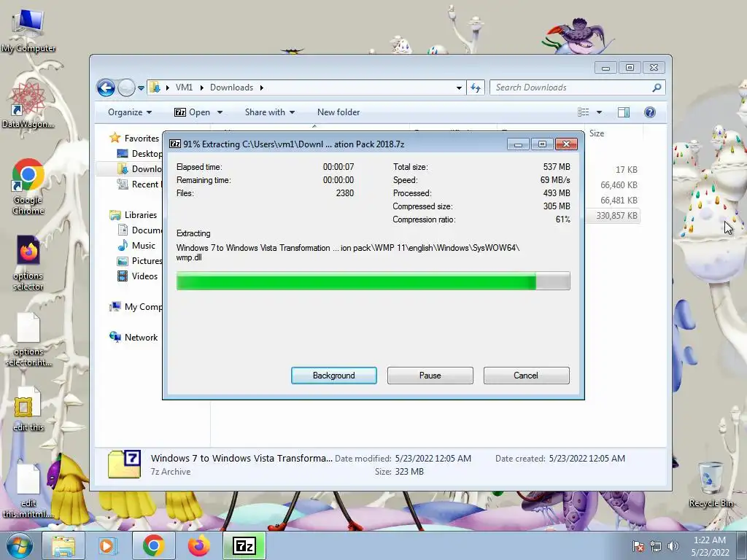Screen dimensions: 747x560
Task: Toggle the Explorer preview pane
Action: (623, 112)
